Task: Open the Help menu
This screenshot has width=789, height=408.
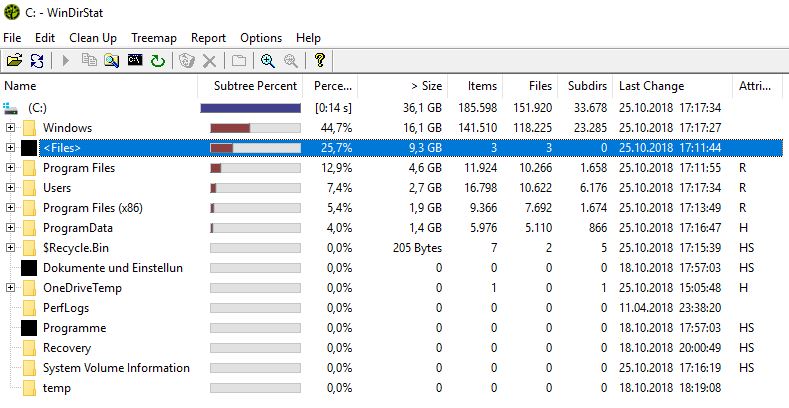Action: 308,38
